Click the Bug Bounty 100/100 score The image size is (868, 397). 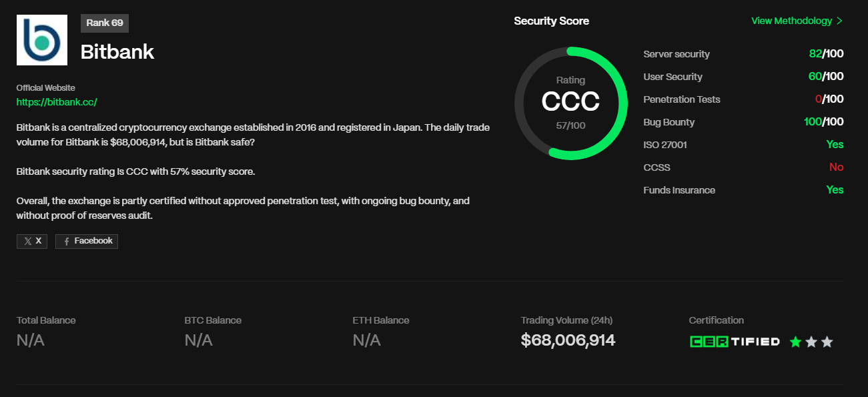pyautogui.click(x=823, y=122)
